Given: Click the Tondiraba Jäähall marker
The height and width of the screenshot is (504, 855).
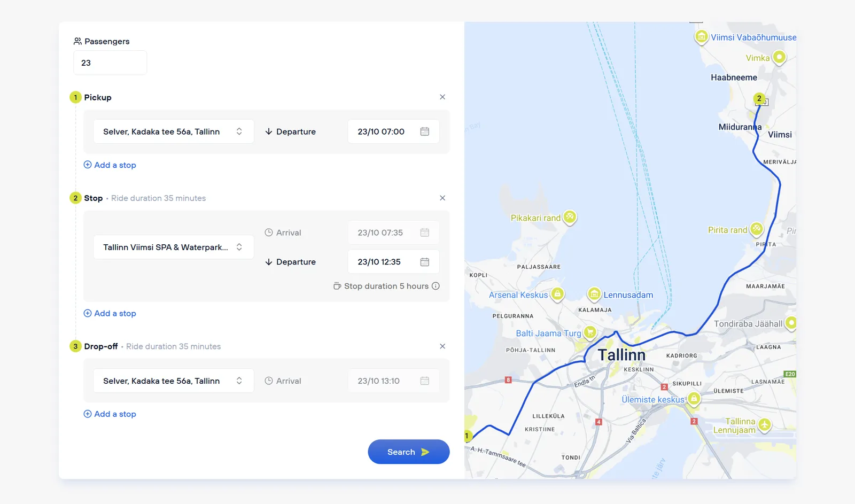Looking at the screenshot, I should pyautogui.click(x=791, y=323).
